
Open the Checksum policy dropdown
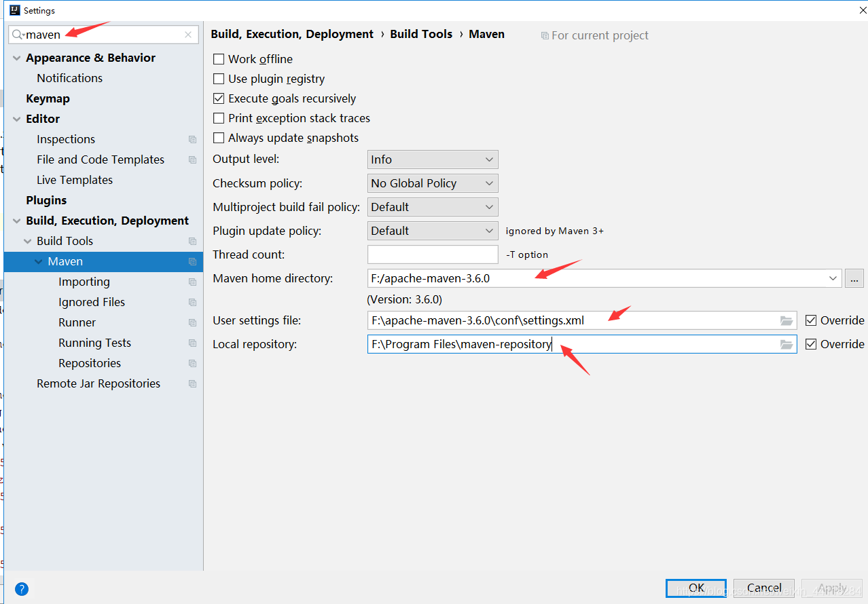tap(433, 183)
